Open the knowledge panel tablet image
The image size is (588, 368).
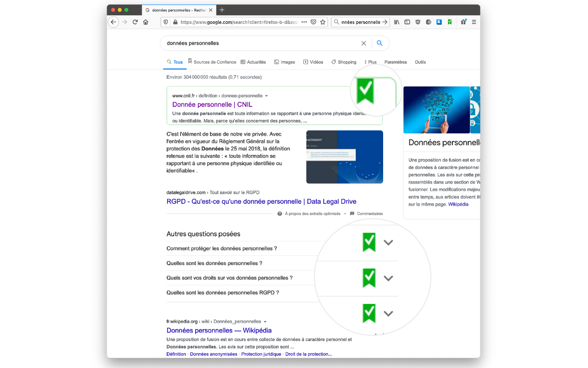click(436, 110)
